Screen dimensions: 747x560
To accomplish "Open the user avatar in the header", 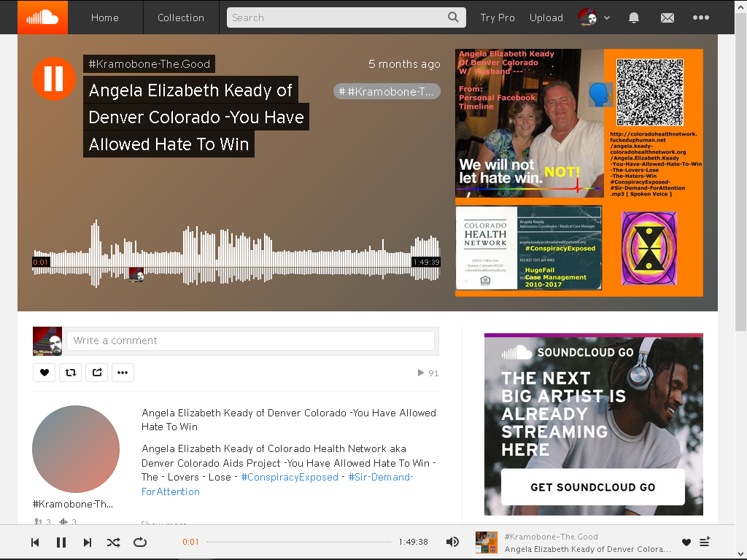I will tap(587, 17).
